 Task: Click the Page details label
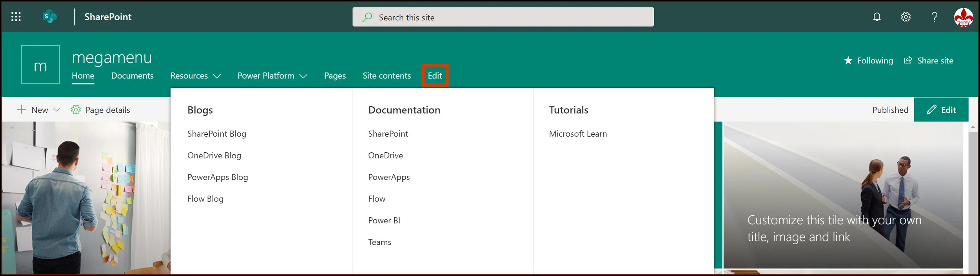point(108,110)
